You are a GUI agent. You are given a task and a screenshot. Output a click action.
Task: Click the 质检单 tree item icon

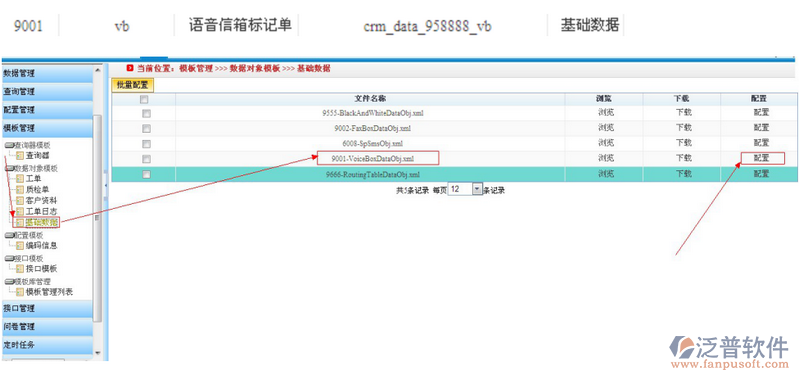coord(20,189)
